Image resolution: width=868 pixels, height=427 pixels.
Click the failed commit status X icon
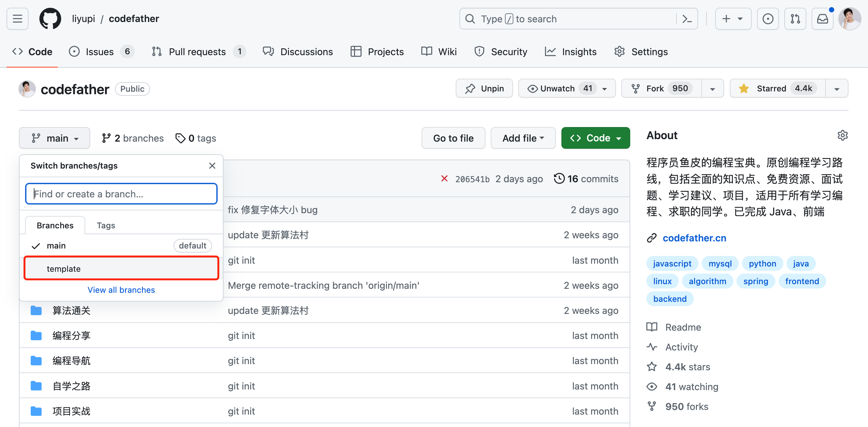pyautogui.click(x=444, y=178)
